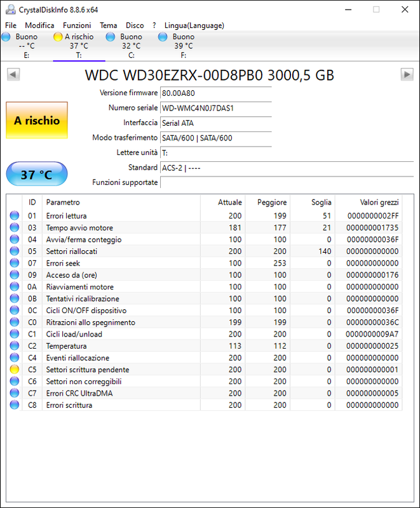
Task: Click status orb of Settori non correggibili row
Action: (14, 381)
